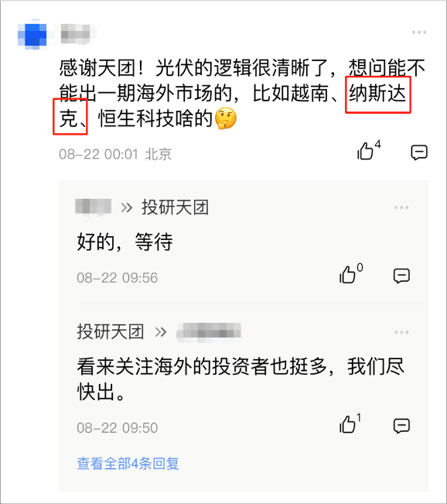
Task: Like the 投研天团 reply with 1 like
Action: (x=347, y=424)
